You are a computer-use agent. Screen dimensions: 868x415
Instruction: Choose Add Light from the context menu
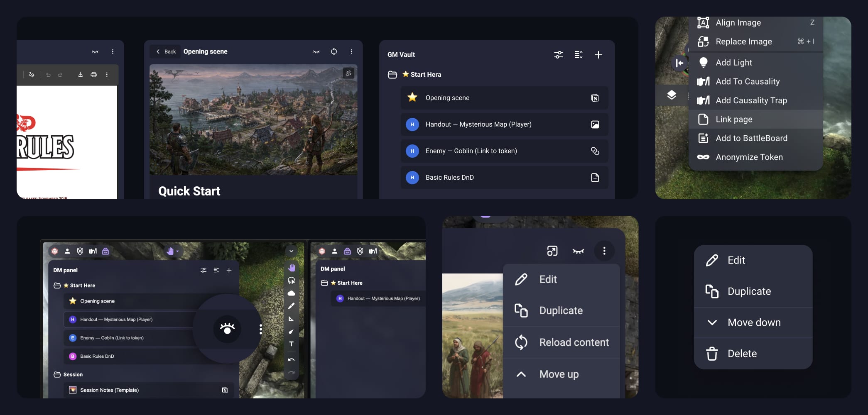(756, 63)
